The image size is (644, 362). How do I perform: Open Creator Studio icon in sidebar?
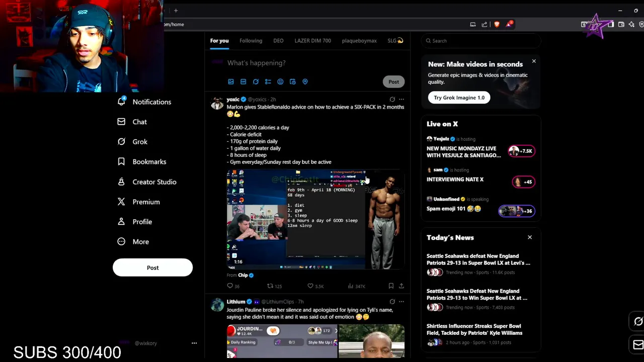click(121, 182)
